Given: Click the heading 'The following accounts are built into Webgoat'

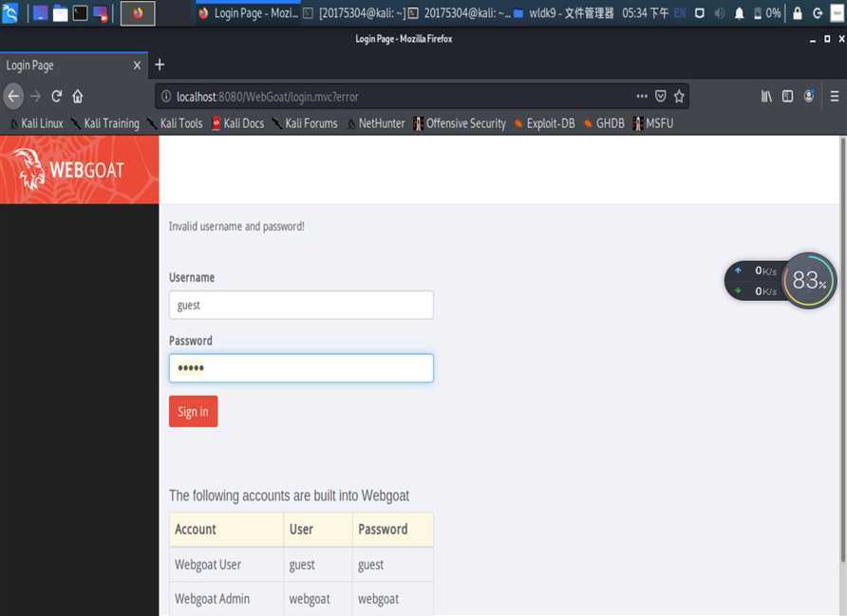Looking at the screenshot, I should coord(289,495).
